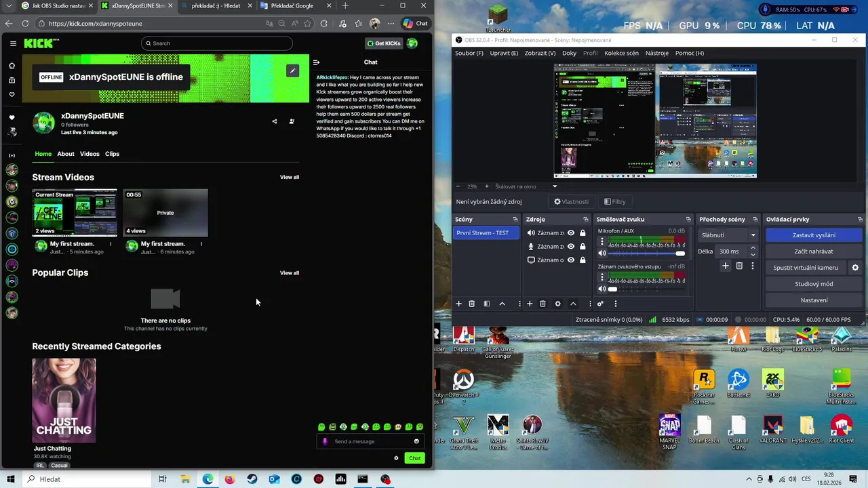Open Kick following heart outline icon
The image size is (868, 488).
[x=12, y=94]
